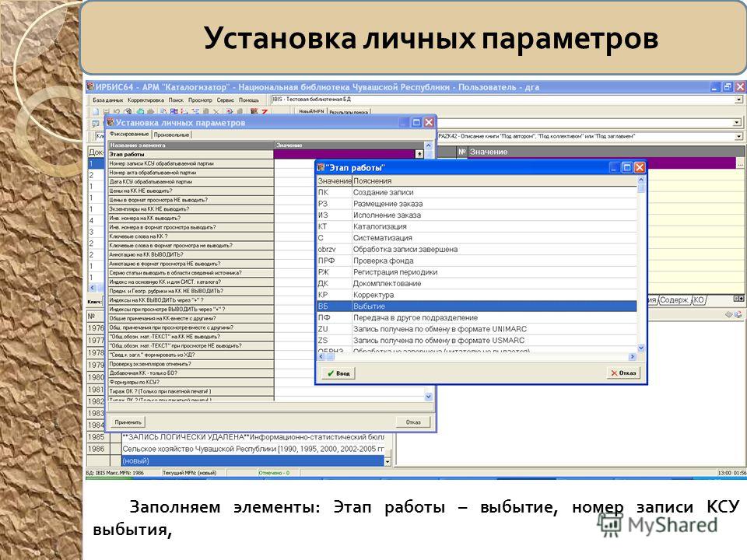Open the dropdown next to (новый) record
747x560 pixels.
[388, 461]
